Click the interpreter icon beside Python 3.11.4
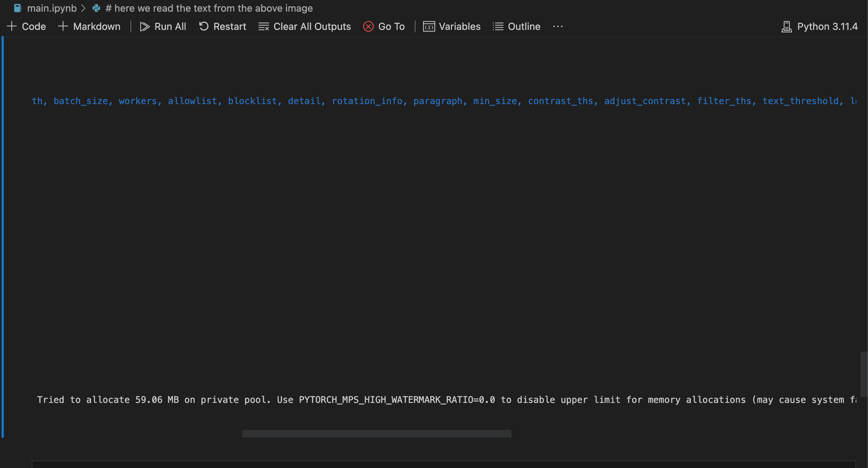This screenshot has height=468, width=868. click(786, 26)
